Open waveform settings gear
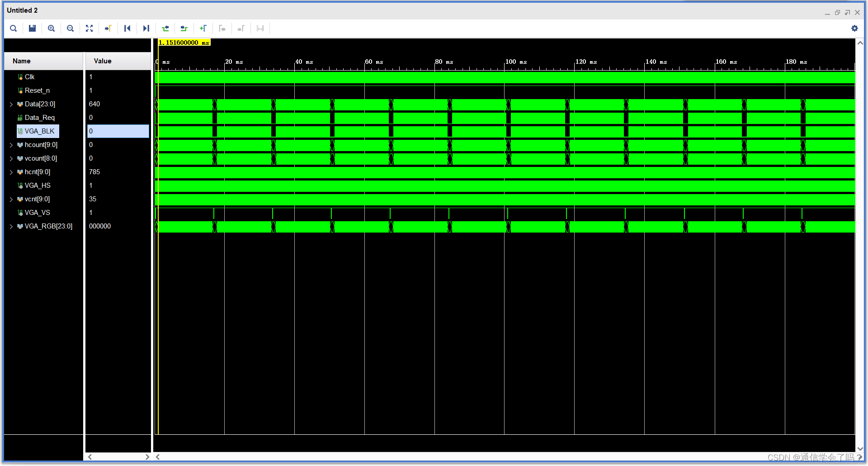This screenshot has height=466, width=868. click(854, 29)
